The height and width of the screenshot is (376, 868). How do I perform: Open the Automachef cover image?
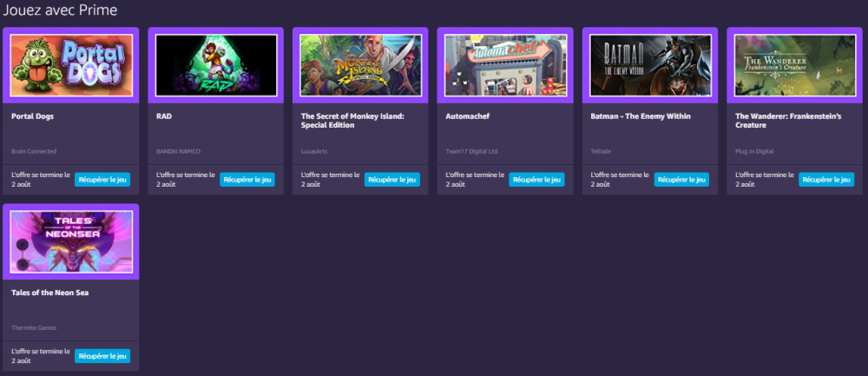click(x=505, y=65)
